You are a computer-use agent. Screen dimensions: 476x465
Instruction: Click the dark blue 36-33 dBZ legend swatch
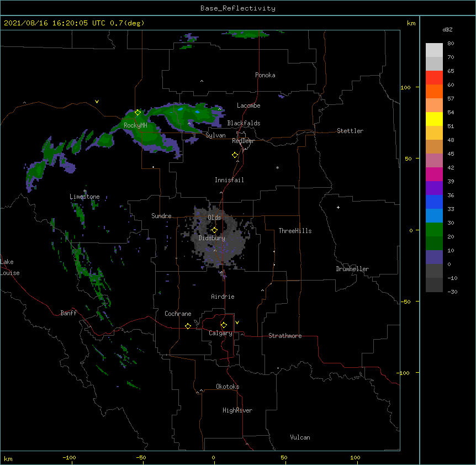(x=434, y=202)
